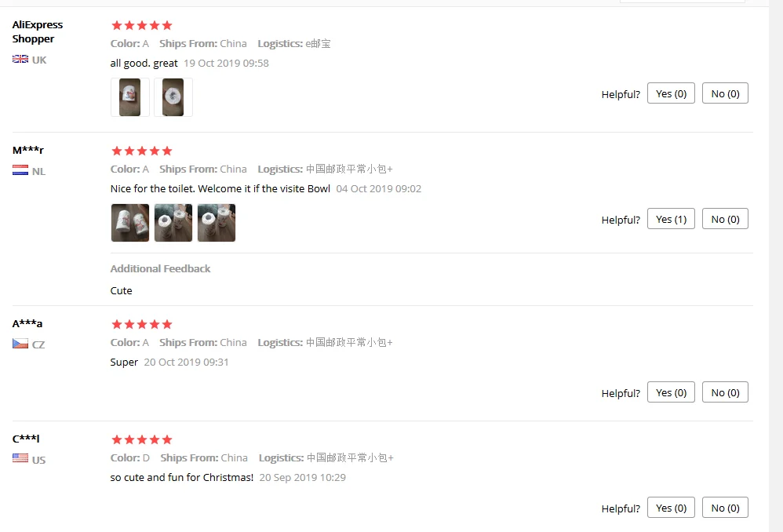This screenshot has height=532, width=783.
Task: Vote No on the 'Super' review
Action: (725, 392)
